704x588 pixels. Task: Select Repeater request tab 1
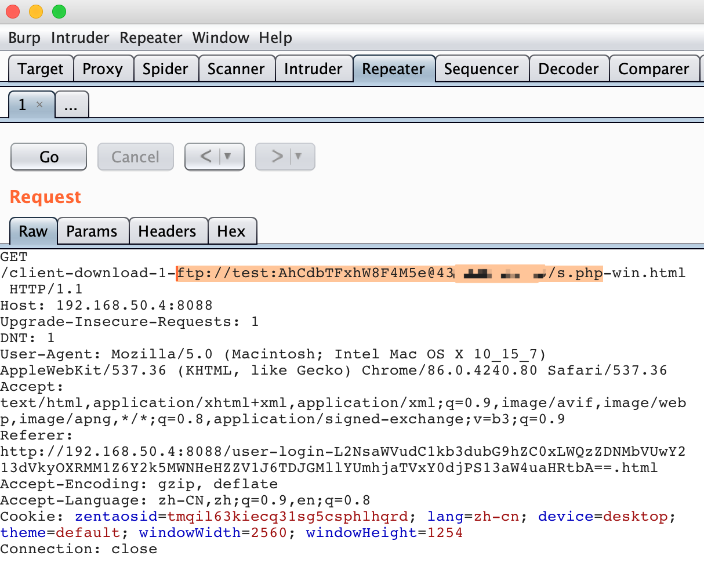(x=23, y=105)
